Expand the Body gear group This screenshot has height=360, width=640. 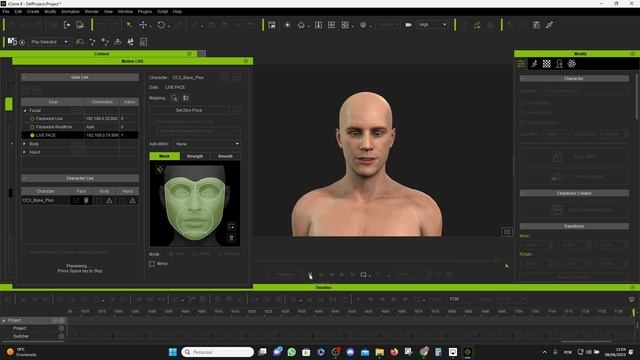click(x=24, y=144)
